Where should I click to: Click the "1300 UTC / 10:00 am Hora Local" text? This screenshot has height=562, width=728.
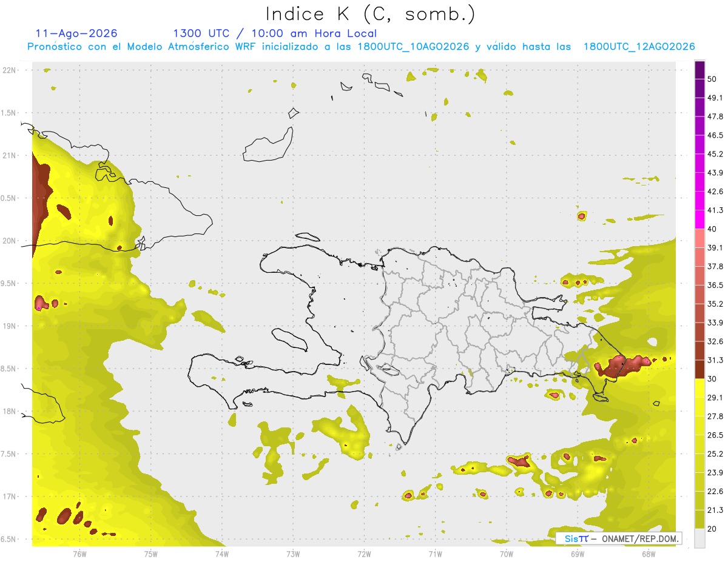point(275,33)
